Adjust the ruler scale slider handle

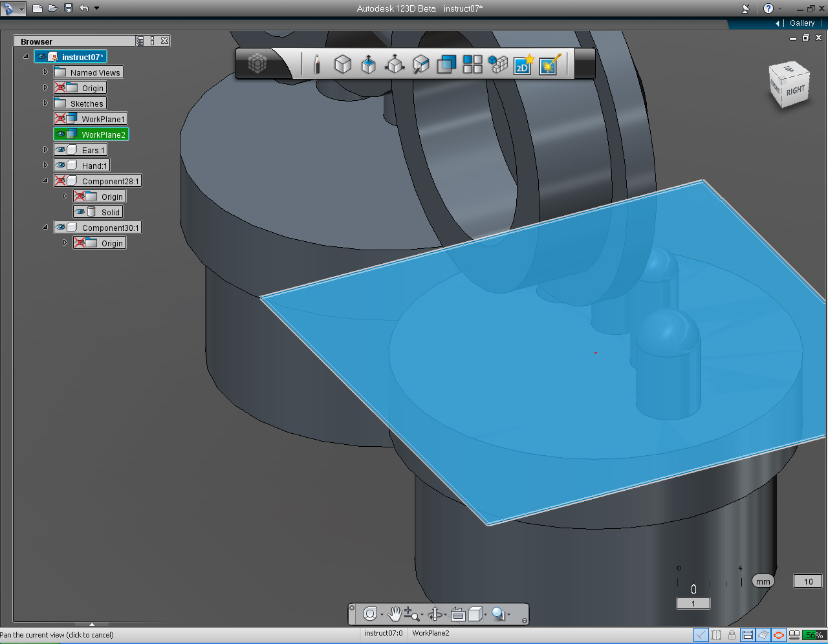pyautogui.click(x=693, y=589)
